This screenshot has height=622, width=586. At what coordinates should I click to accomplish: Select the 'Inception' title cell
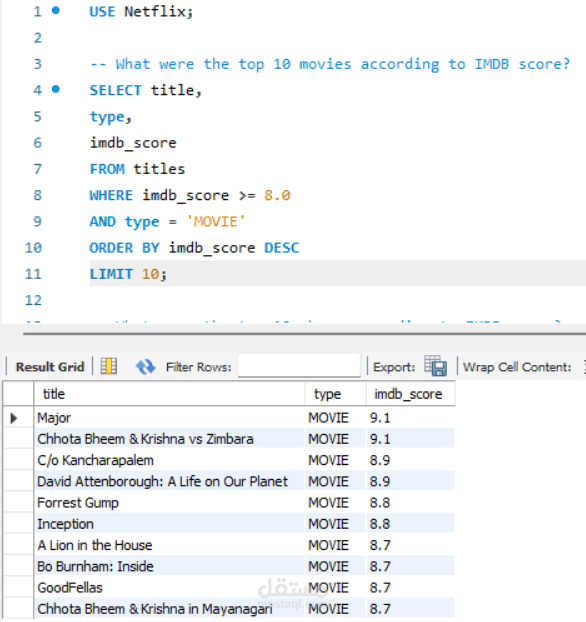pos(169,524)
